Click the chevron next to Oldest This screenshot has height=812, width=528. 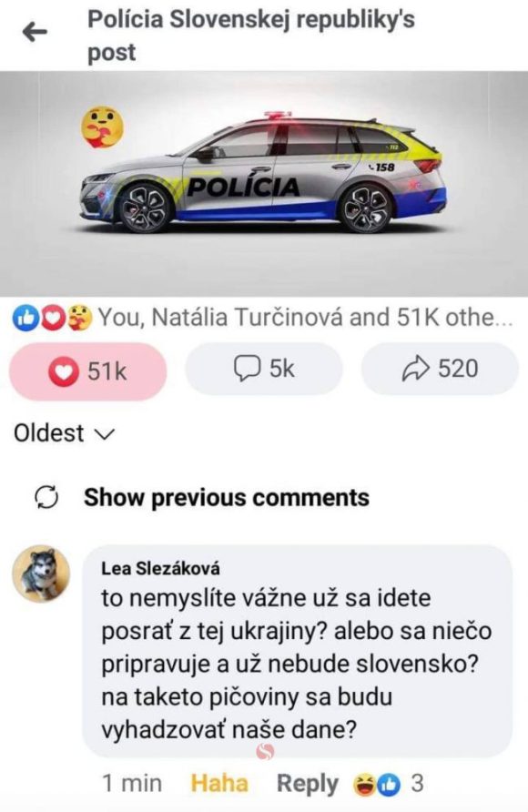pyautogui.click(x=105, y=435)
